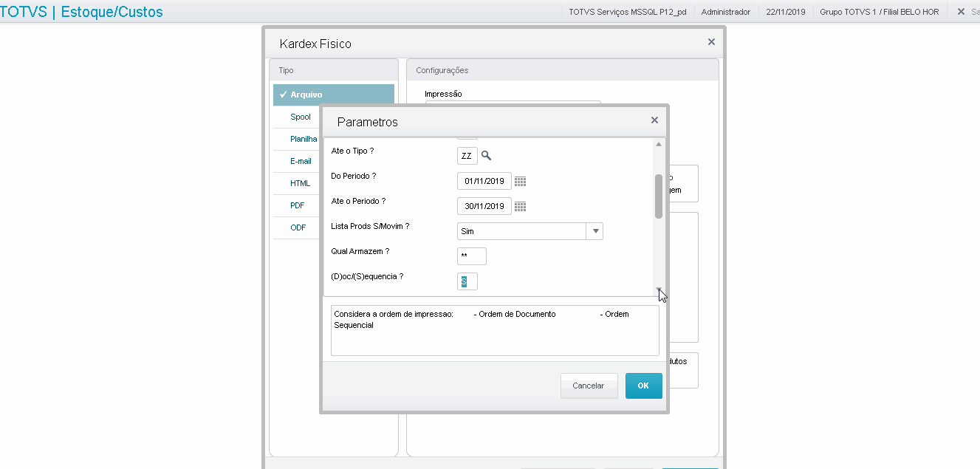Close the Kardex Fisico window
Viewport: 980px width, 469px height.
pos(711,42)
